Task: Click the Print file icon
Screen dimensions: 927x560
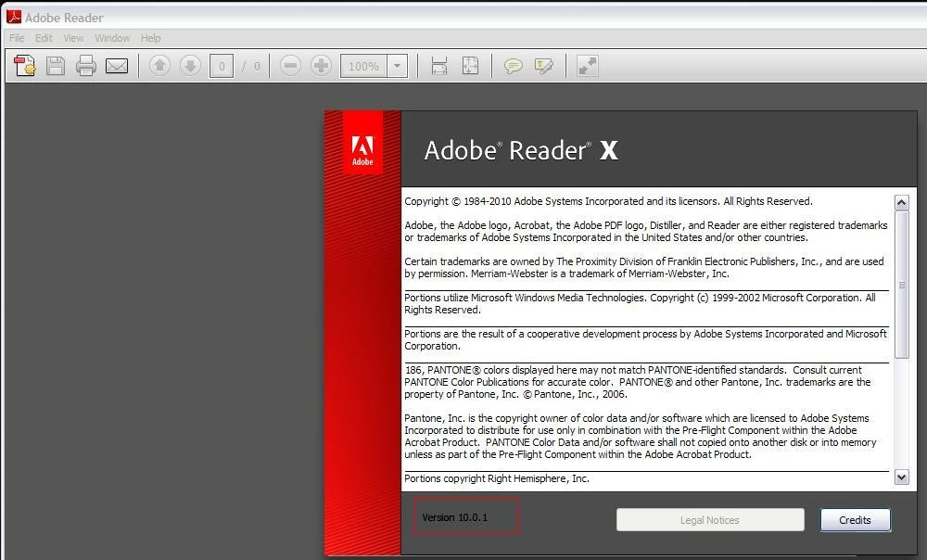Action: tap(85, 66)
